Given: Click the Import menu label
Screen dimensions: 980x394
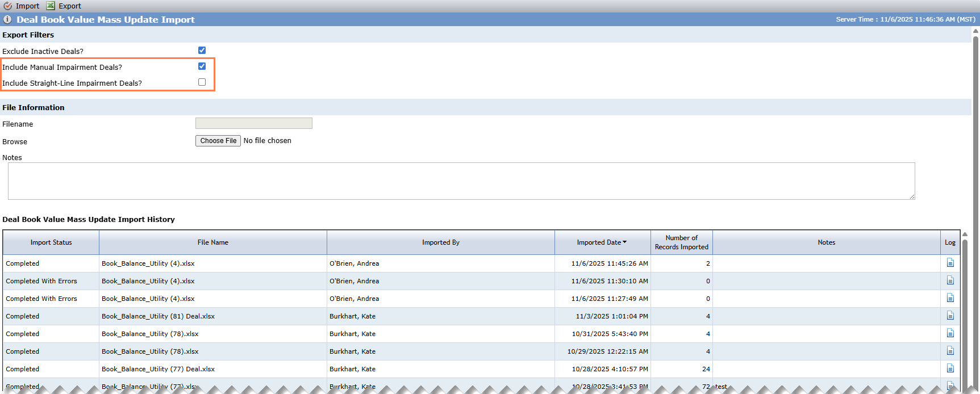Looking at the screenshot, I should tap(28, 6).
